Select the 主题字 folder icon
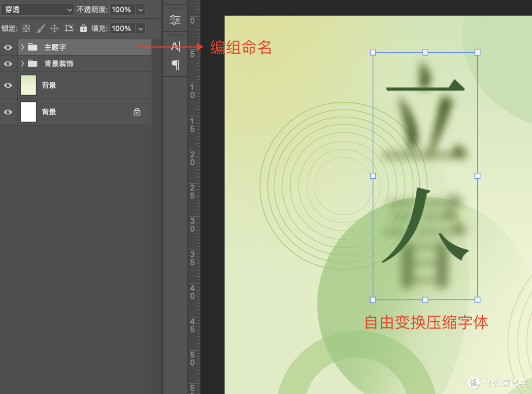Viewport: 532px width, 394px height. [x=33, y=47]
